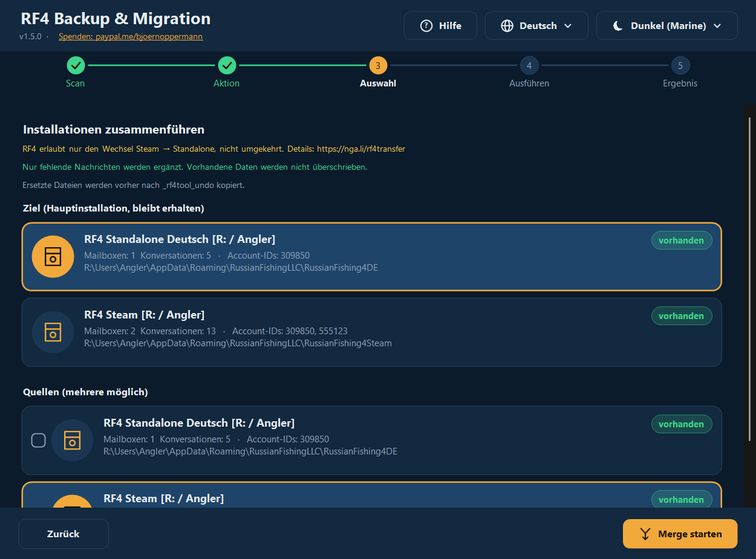Click the question mark icon beside Hilfe
The width and height of the screenshot is (756, 559).
click(x=426, y=26)
